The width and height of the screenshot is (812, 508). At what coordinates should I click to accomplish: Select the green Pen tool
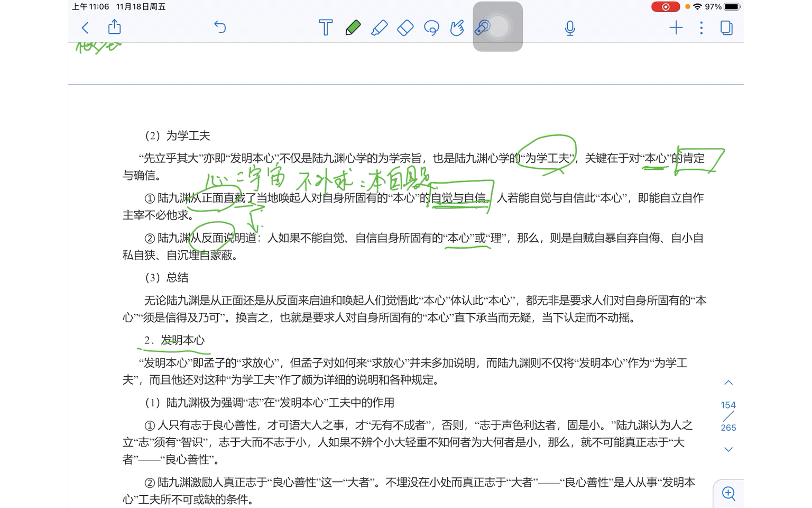point(353,28)
